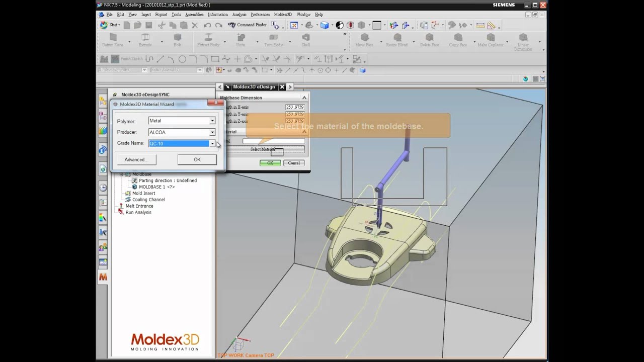Collapse the Moldbase Dimension section
This screenshot has width=644, height=362.
304,98
